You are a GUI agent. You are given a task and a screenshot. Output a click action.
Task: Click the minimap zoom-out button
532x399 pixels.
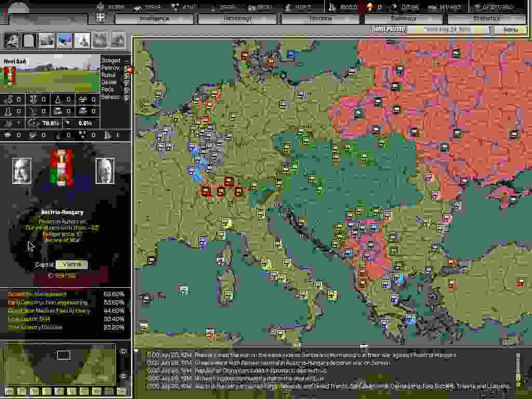click(x=123, y=376)
